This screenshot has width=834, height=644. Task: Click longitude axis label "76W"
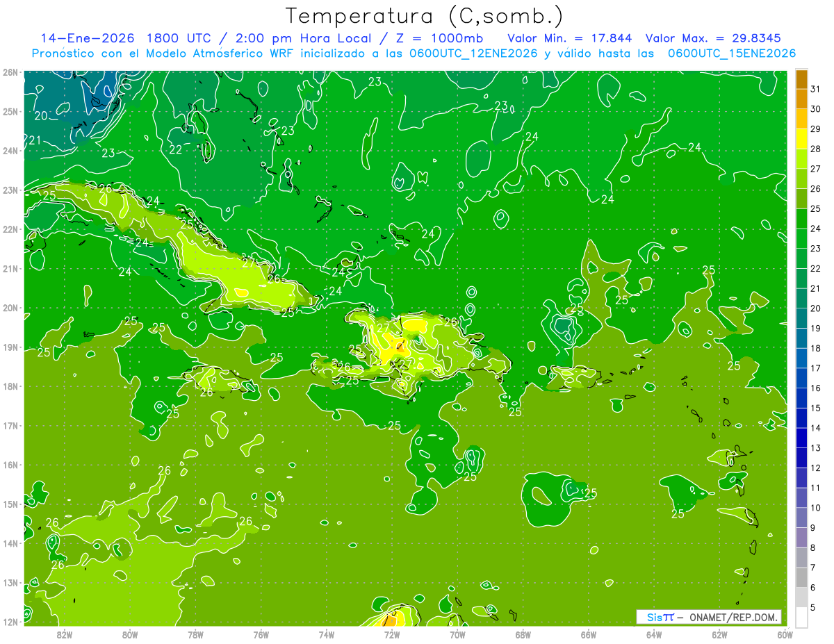(261, 635)
